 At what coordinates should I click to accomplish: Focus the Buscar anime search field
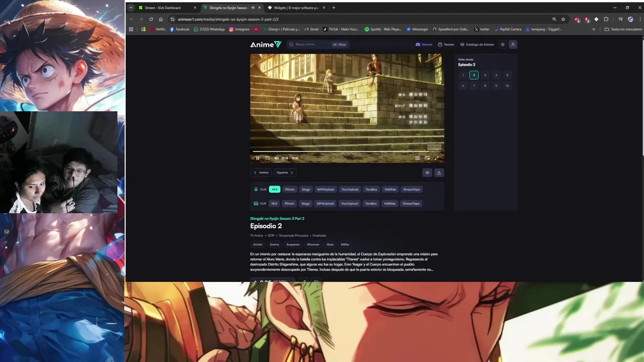pyautogui.click(x=308, y=44)
